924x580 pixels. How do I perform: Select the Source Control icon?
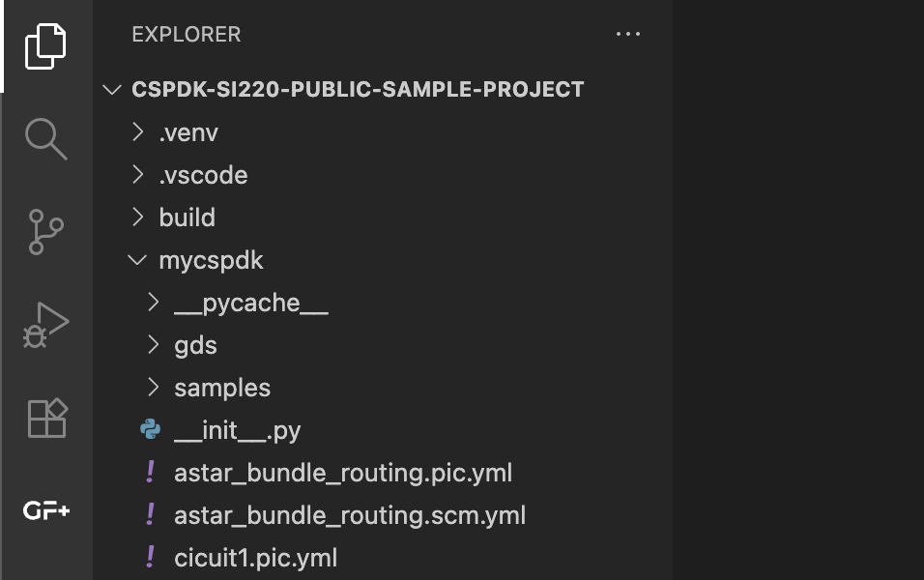point(47,232)
